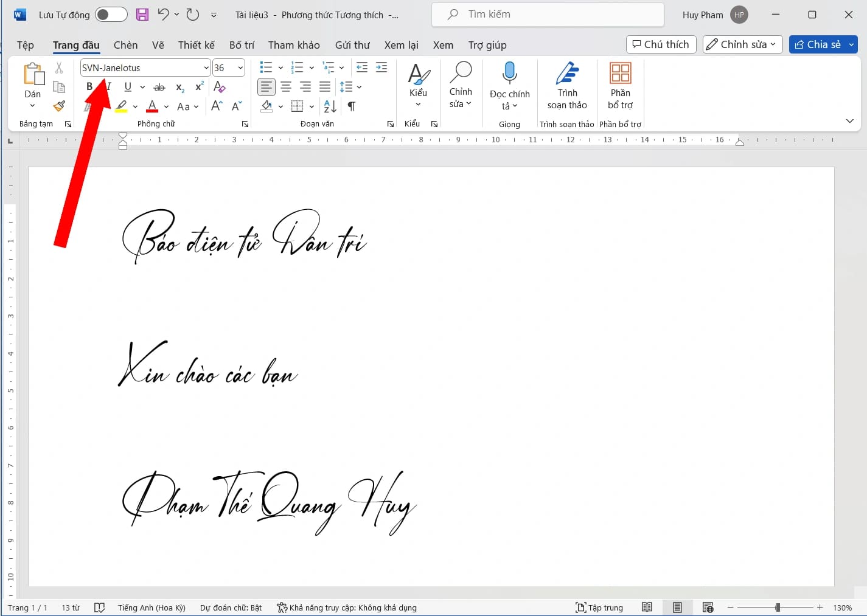The width and height of the screenshot is (867, 616).
Task: Open the Tệp file tab
Action: coord(26,45)
